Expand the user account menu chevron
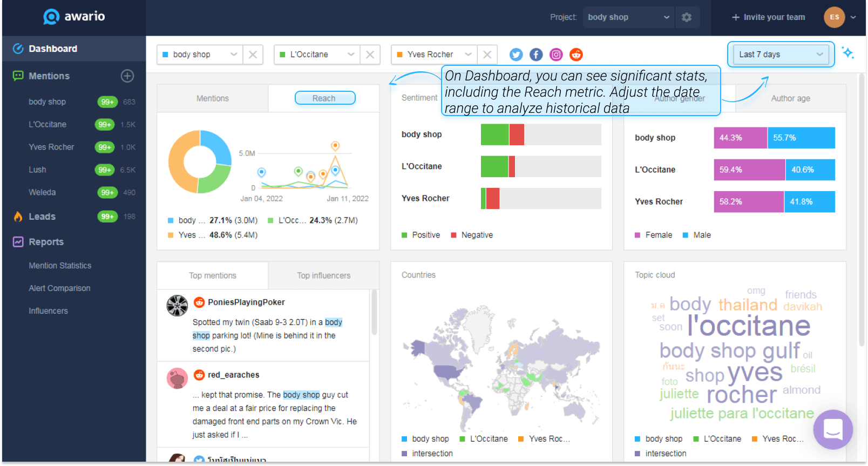 853,17
